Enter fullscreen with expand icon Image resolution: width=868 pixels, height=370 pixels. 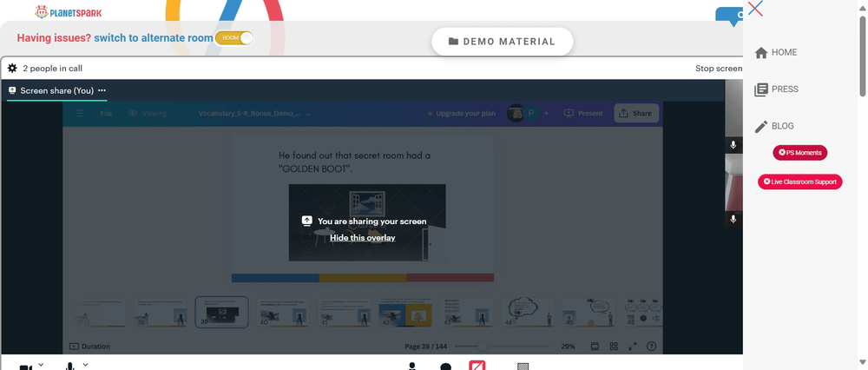tap(632, 347)
